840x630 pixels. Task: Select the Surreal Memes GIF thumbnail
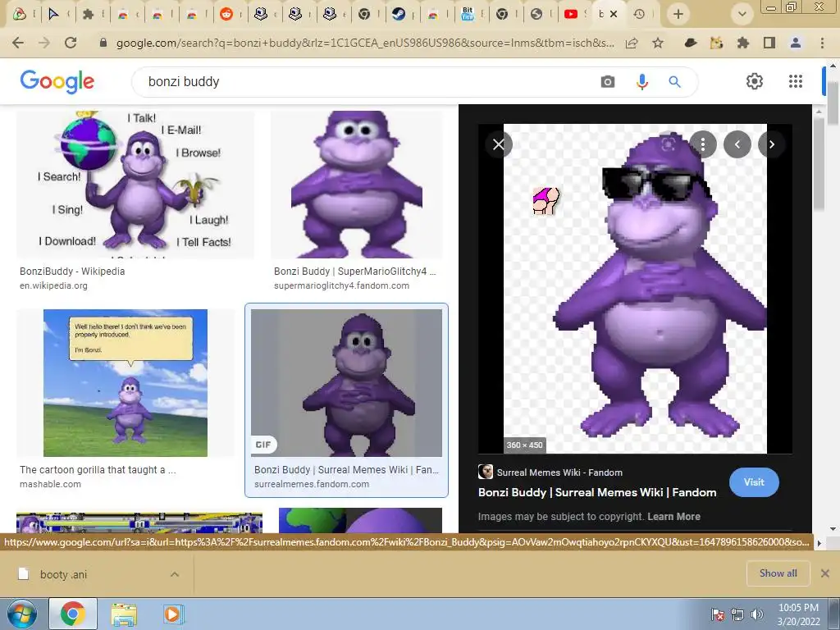347,383
